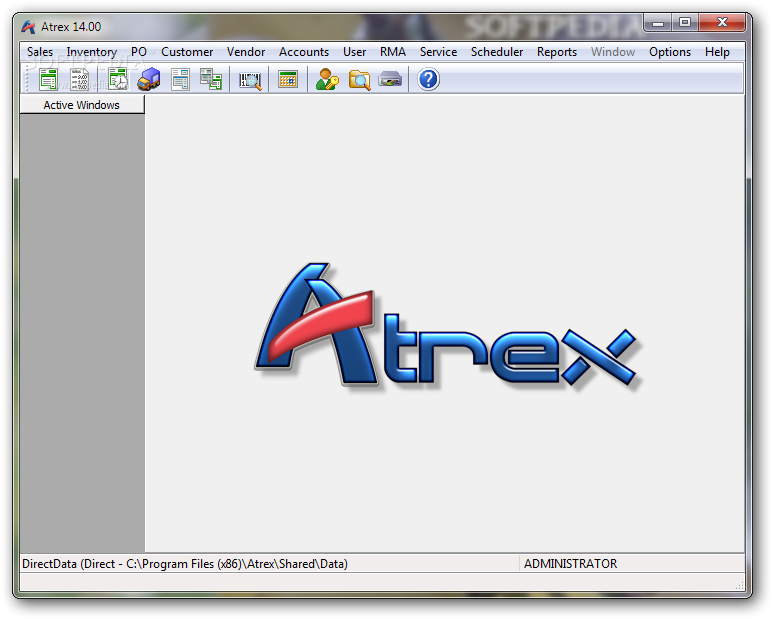Click the folder with magnifier toolbar icon

pos(359,80)
